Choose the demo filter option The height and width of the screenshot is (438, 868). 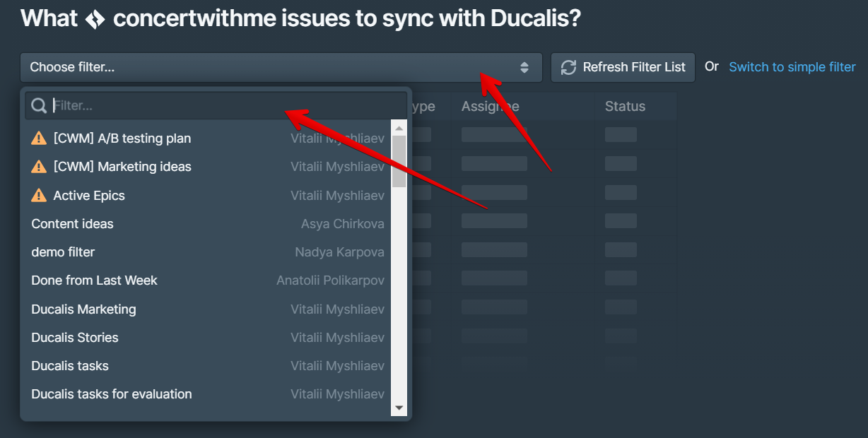click(x=63, y=252)
